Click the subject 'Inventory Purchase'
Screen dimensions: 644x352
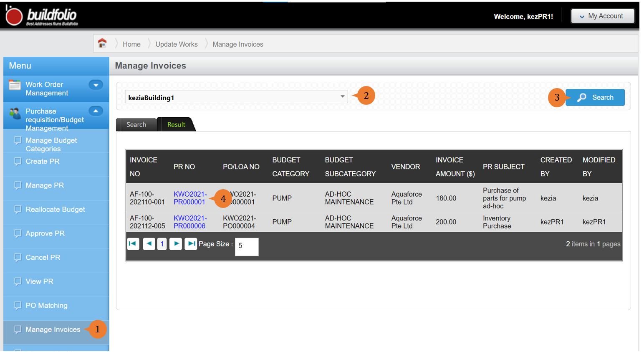(497, 222)
